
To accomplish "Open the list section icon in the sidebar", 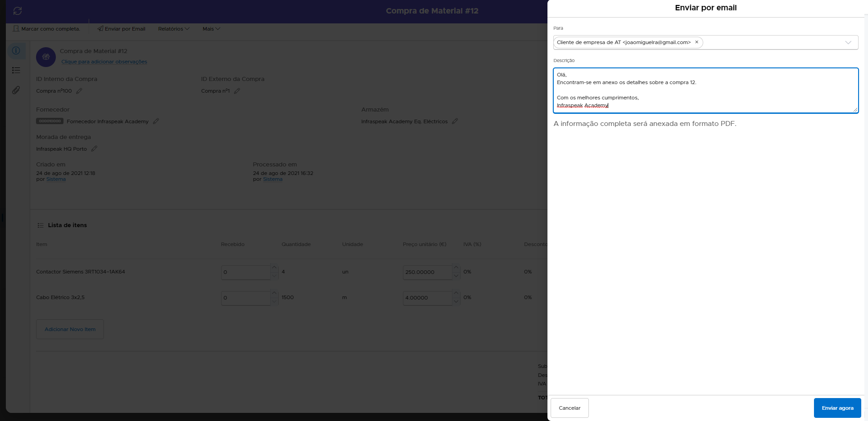I will (x=16, y=70).
